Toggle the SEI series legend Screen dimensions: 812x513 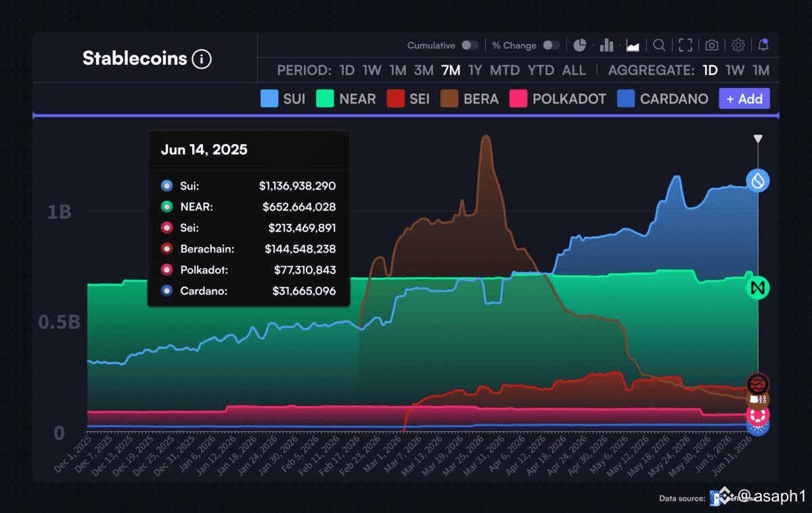(x=408, y=99)
